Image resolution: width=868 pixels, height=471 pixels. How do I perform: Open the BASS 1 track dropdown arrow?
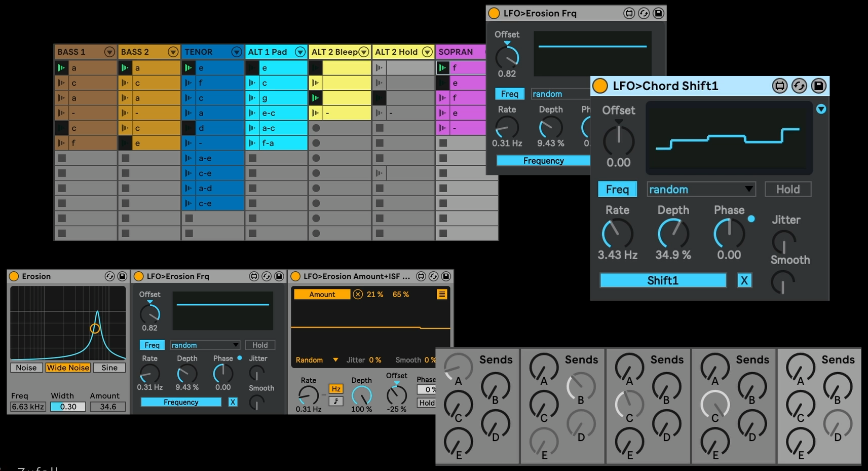[109, 52]
